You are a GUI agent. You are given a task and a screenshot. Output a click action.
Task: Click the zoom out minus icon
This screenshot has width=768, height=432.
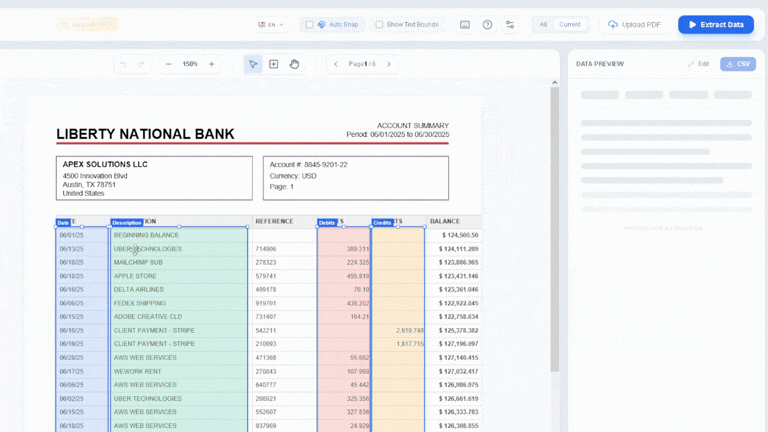click(x=168, y=64)
